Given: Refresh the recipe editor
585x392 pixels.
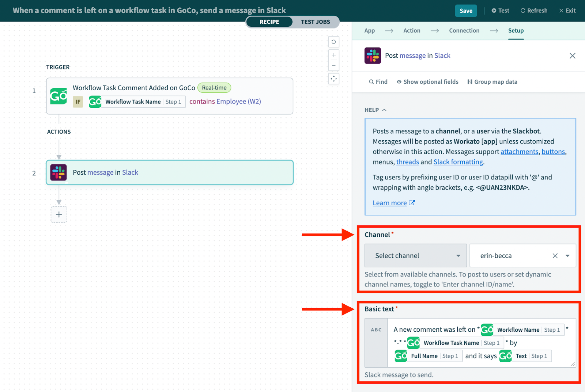Looking at the screenshot, I should (x=534, y=11).
